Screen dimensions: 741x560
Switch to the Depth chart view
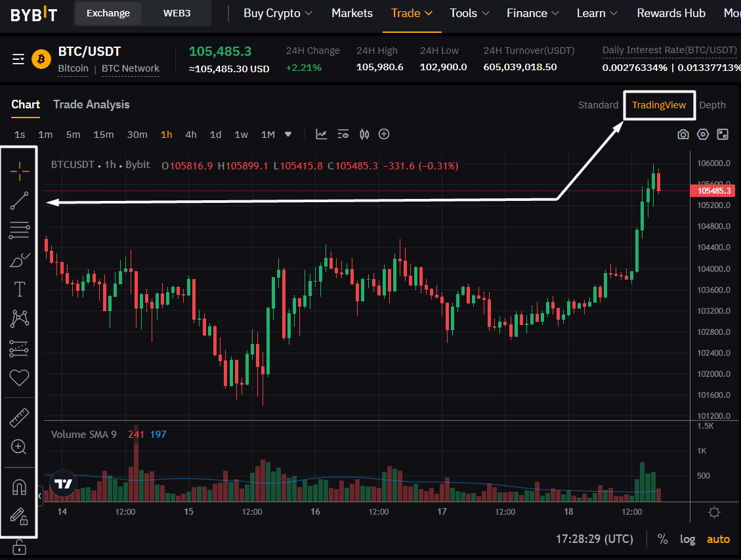coord(712,105)
